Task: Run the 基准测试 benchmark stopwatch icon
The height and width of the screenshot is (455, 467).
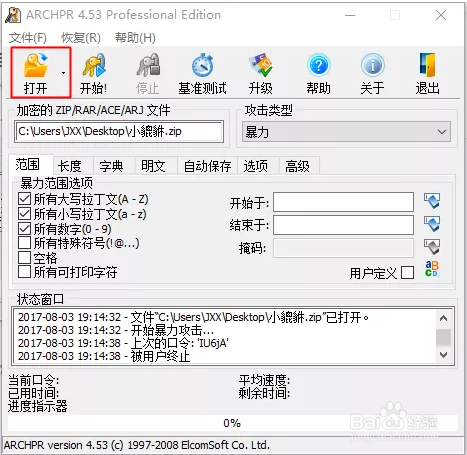Action: click(202, 73)
